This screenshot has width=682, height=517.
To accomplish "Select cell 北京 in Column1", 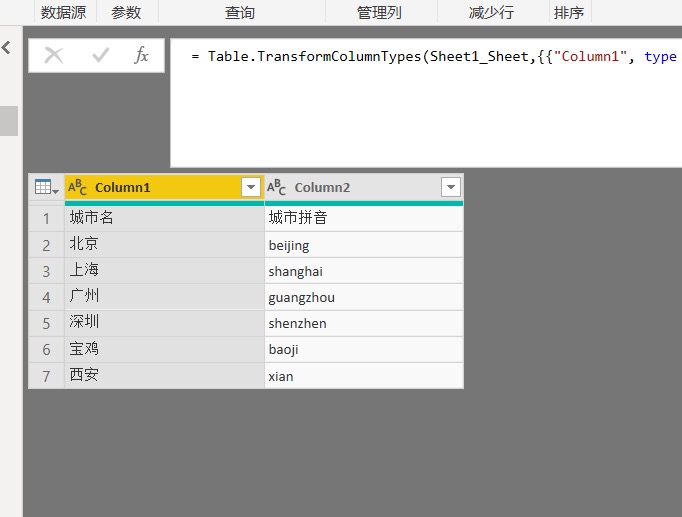I will pos(164,245).
